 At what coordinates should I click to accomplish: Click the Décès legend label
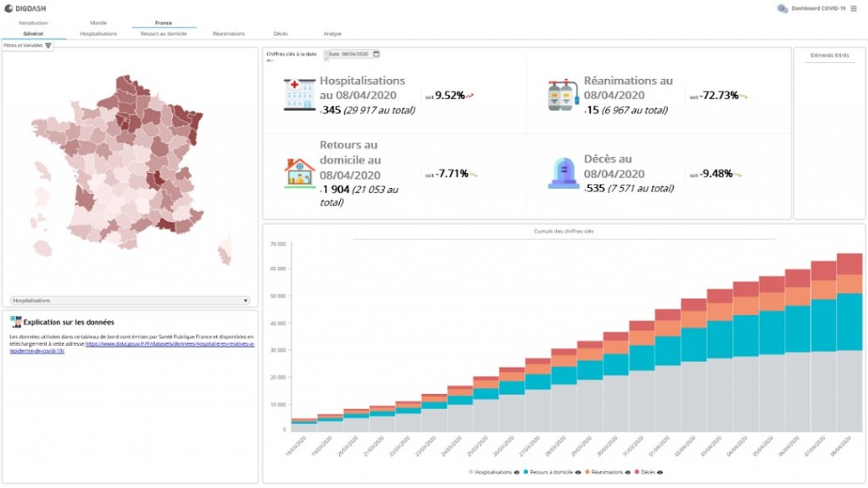click(648, 473)
